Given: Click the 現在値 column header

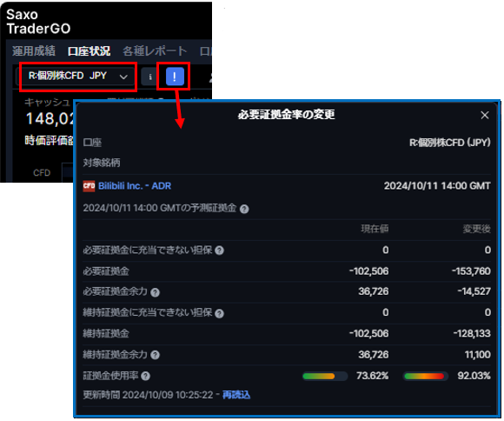Looking at the screenshot, I should [x=375, y=229].
